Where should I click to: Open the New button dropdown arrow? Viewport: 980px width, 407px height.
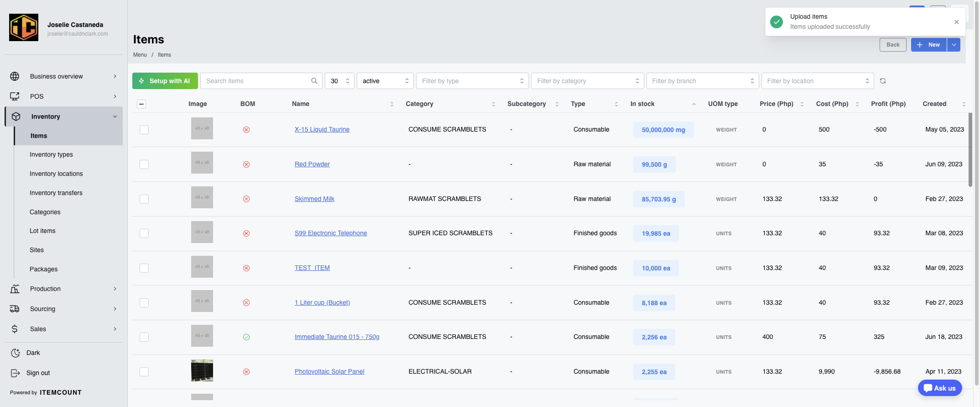coord(954,45)
